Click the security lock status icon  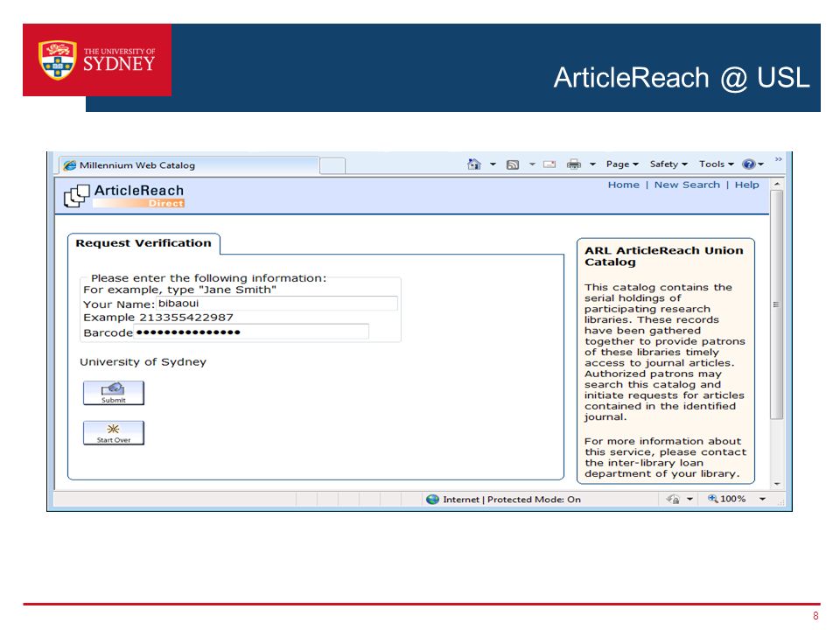click(x=673, y=499)
